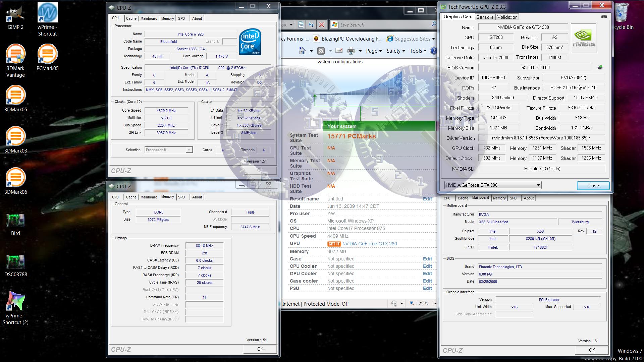Click the Intel Core i7 logo in CPU-Z
The image size is (644, 362).
250,42
